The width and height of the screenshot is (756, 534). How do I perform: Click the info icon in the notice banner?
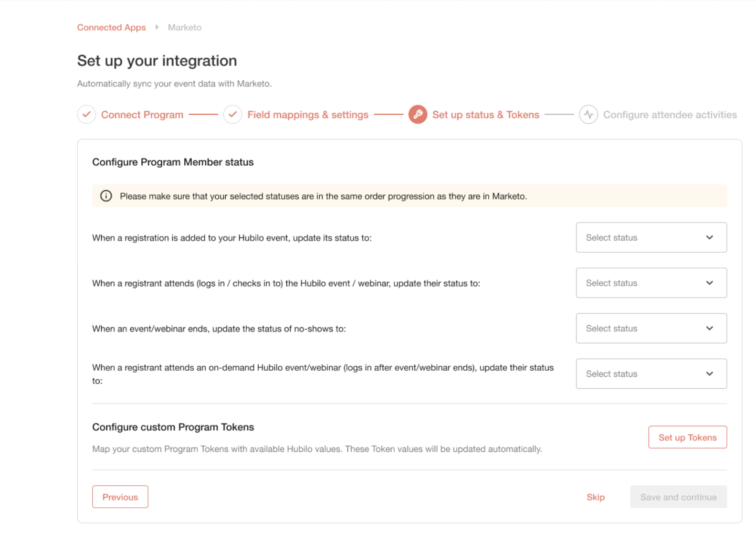(x=106, y=196)
